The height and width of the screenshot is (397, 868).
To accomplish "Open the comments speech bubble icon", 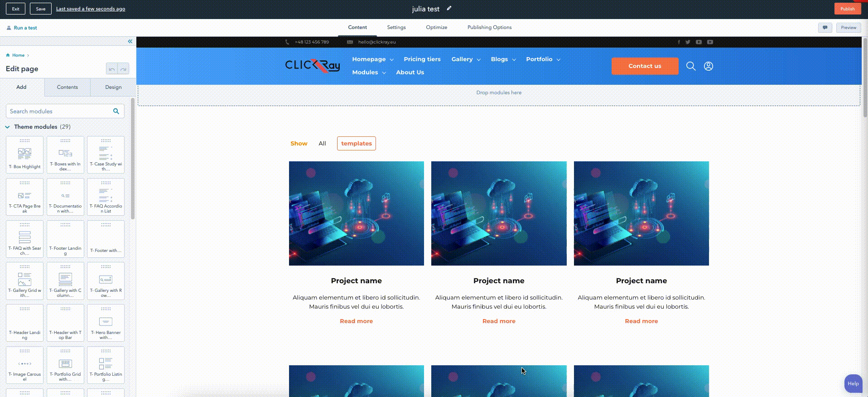I will click(x=825, y=28).
